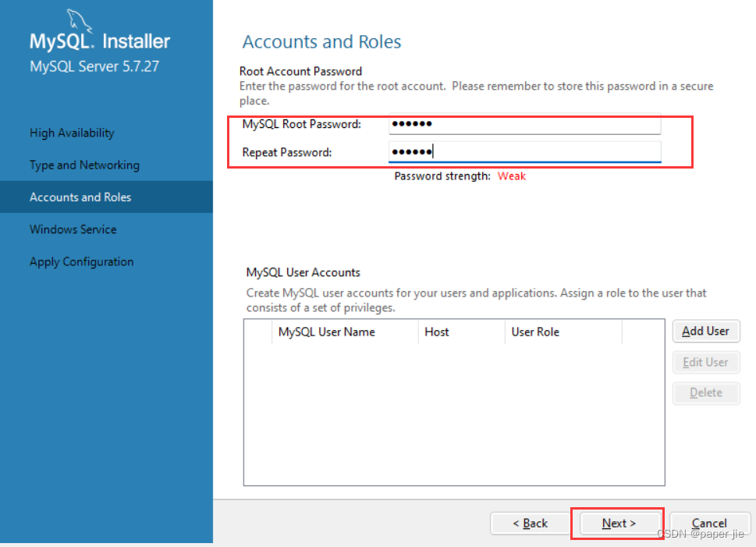756x547 pixels.
Task: Open the Windows Service step
Action: (x=73, y=229)
